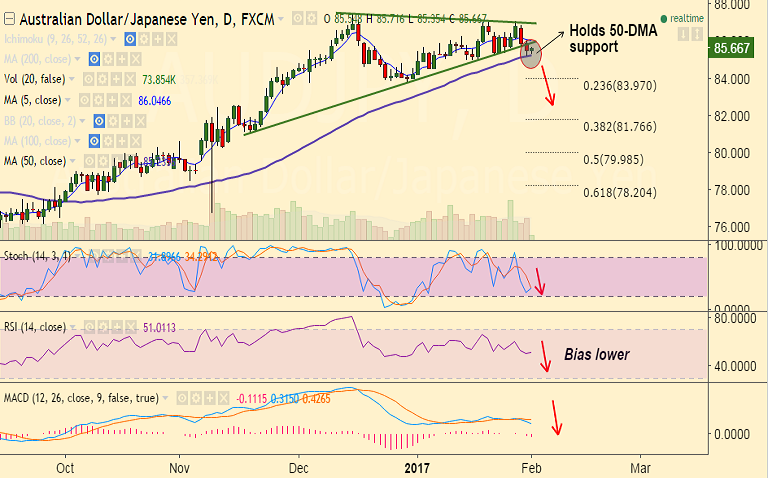Click the RSI (14, close) label
768x478 pixels.
pos(34,327)
